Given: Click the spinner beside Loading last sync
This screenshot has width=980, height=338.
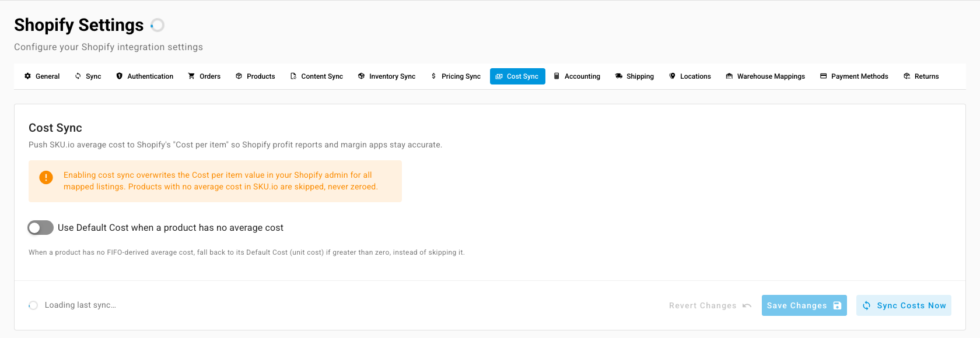Looking at the screenshot, I should [33, 305].
